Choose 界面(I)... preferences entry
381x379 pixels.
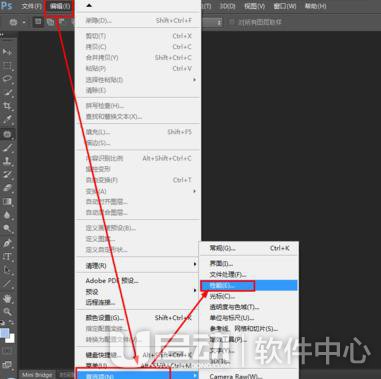(x=249, y=263)
